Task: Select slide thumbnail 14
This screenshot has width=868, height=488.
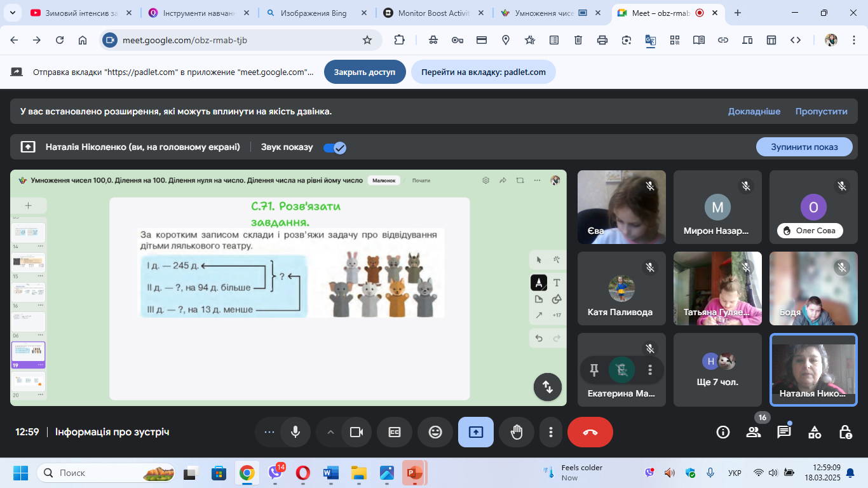Action: [x=29, y=233]
